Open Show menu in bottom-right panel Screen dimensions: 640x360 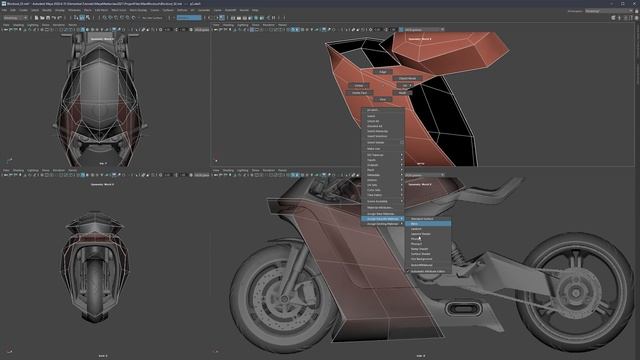click(256, 170)
